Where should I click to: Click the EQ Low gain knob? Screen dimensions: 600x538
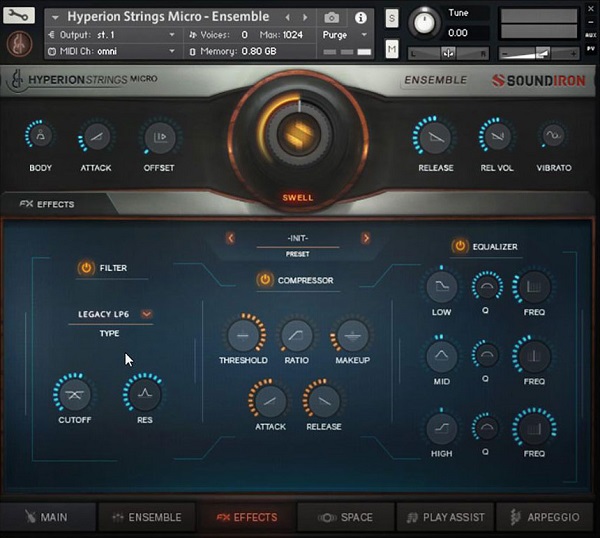[x=442, y=287]
